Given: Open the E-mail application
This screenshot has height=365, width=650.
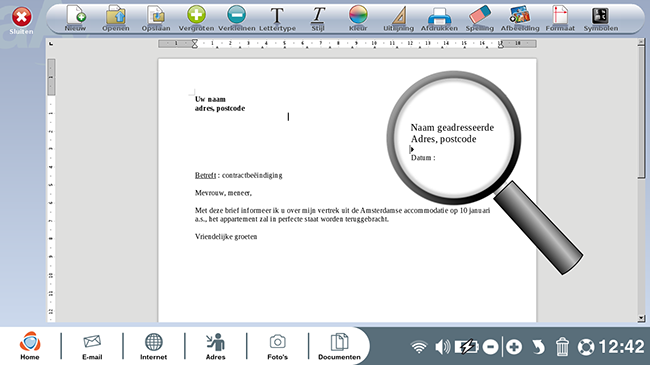Looking at the screenshot, I should [x=92, y=346].
